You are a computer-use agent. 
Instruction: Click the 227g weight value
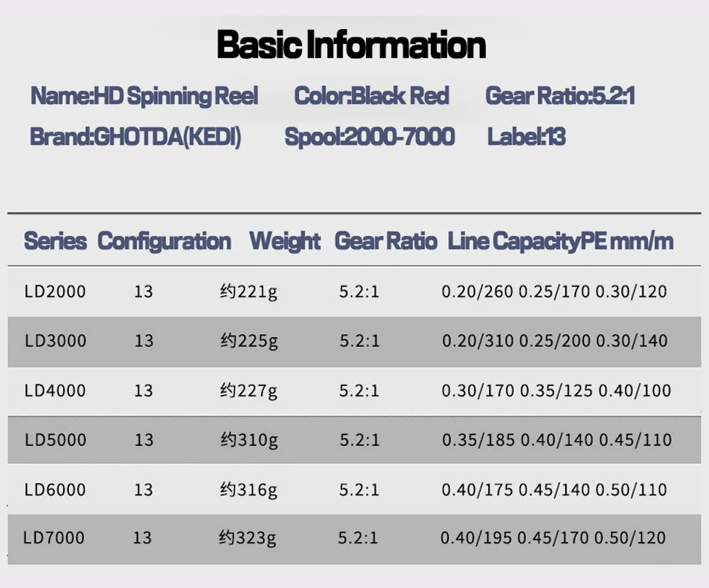point(249,391)
